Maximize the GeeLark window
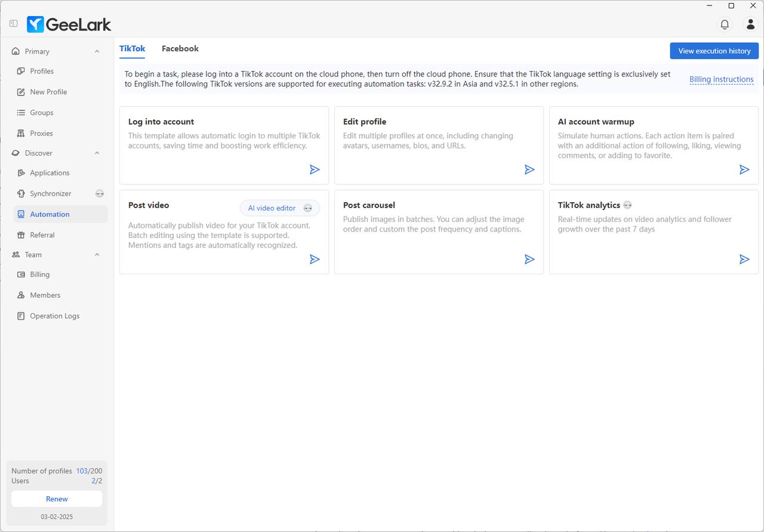The height and width of the screenshot is (532, 764). (731, 5)
